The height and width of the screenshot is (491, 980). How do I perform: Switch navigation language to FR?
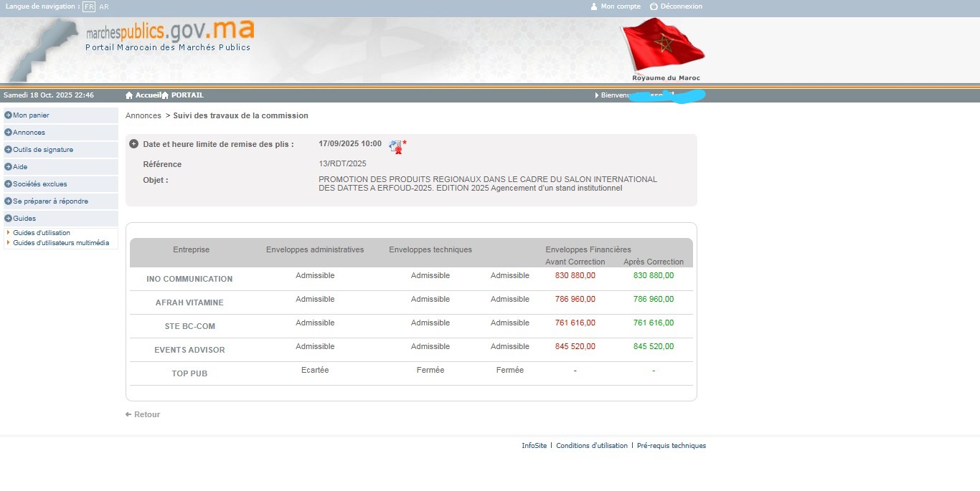coord(88,6)
